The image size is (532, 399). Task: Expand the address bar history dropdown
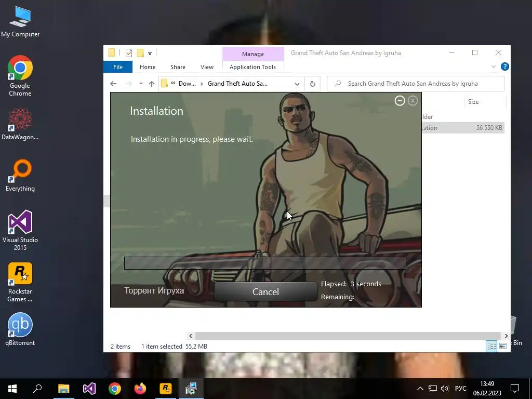click(297, 84)
